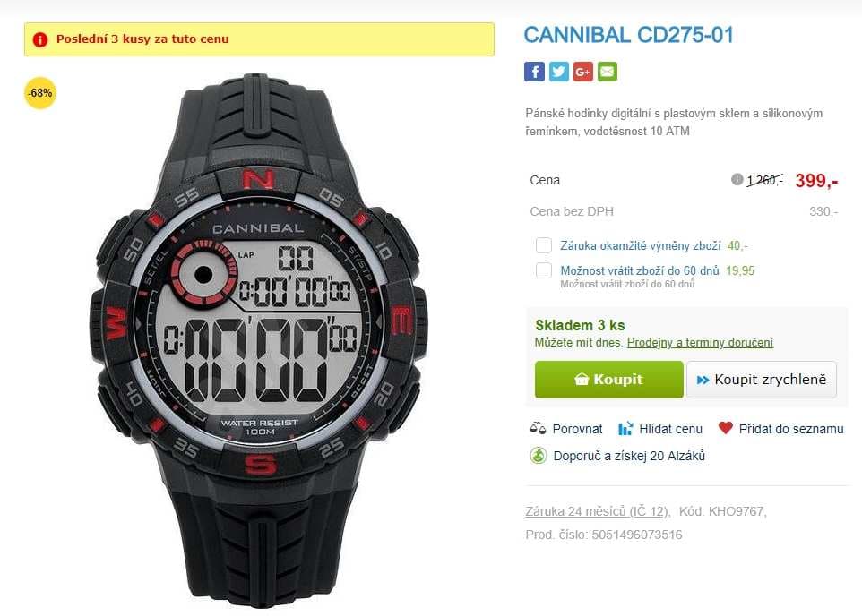Click Doporuč a získej 20 Alzáků

point(629,456)
